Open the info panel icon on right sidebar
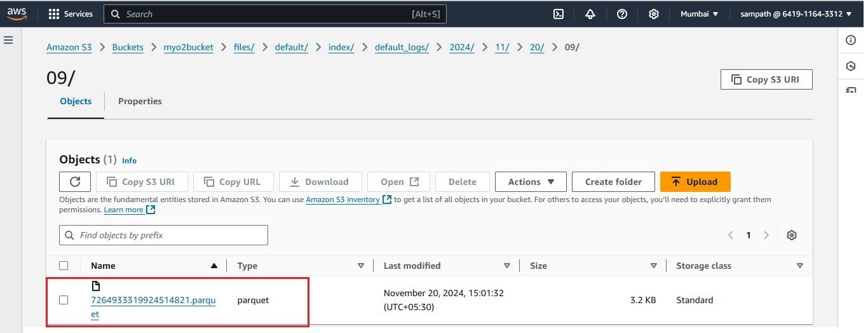 pos(851,40)
